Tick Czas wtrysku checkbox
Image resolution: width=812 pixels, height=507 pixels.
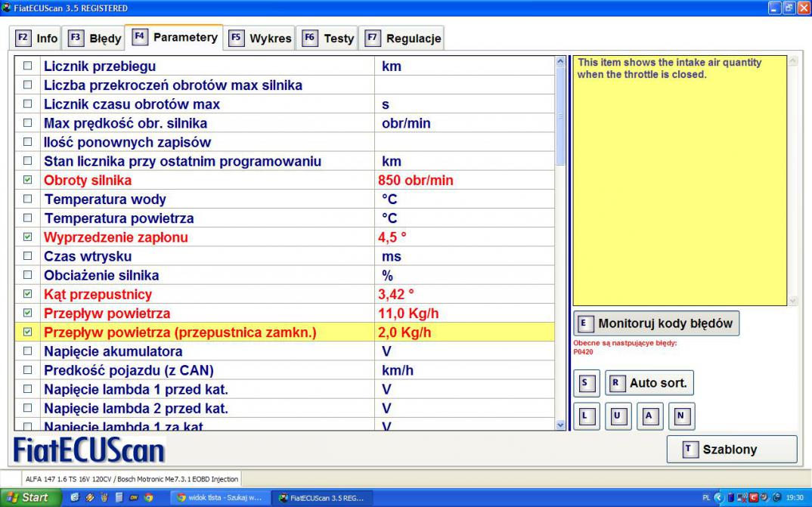27,256
